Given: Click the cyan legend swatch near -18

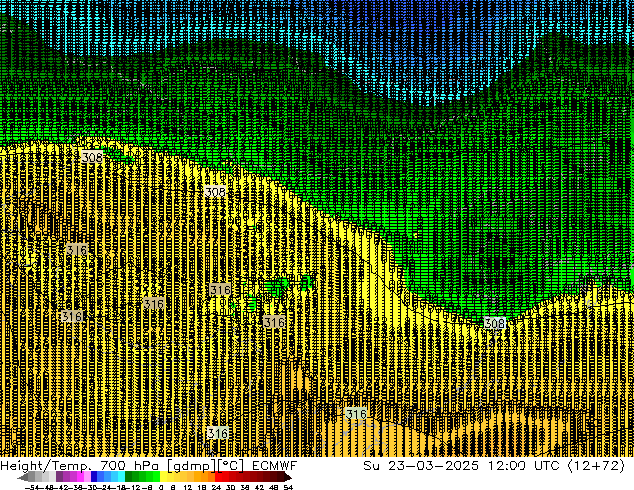Looking at the screenshot, I should (x=121, y=477).
